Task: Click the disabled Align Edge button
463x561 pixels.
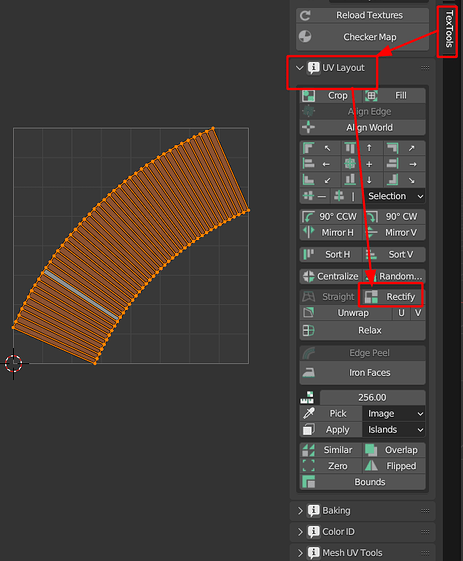Action: click(362, 112)
